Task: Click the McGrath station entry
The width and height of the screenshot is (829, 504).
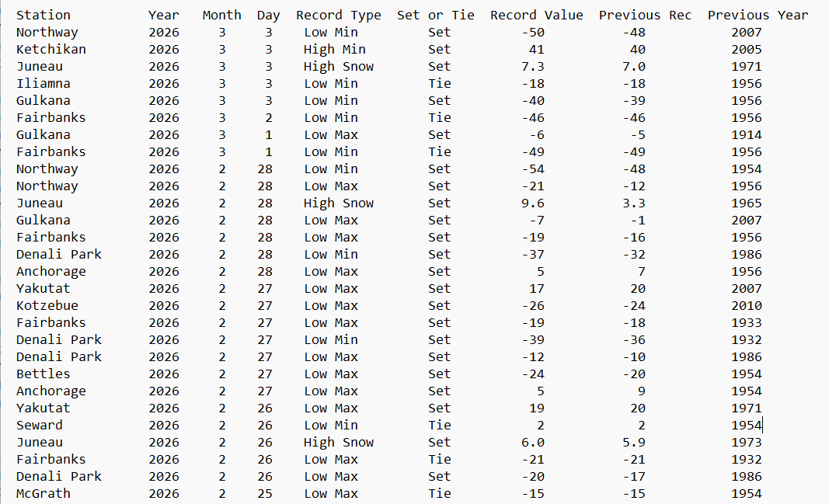Action: click(x=43, y=493)
